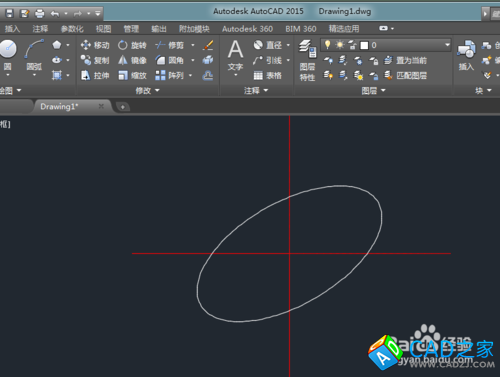Toggle layer 0 lock icon
500x377 pixels.
pyautogui.click(x=352, y=45)
